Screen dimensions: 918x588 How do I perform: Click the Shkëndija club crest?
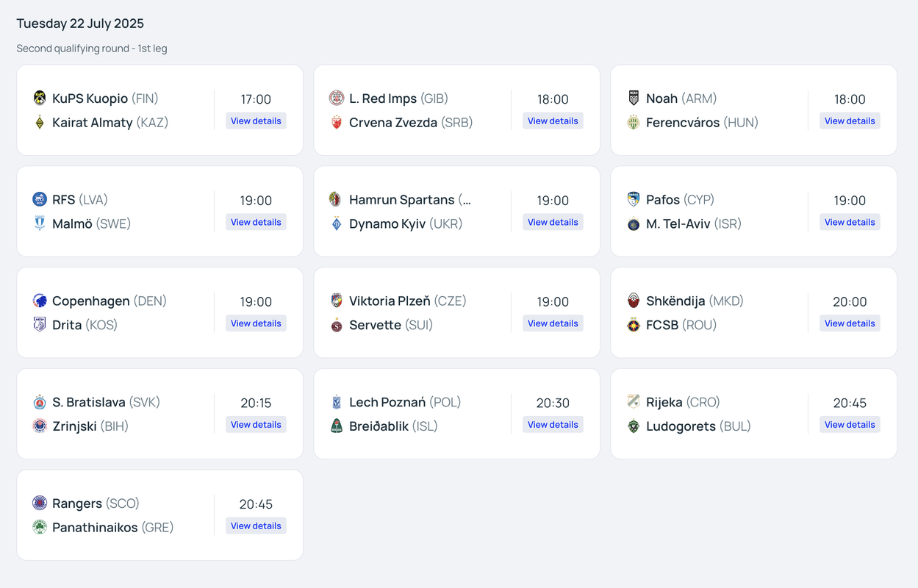click(634, 301)
